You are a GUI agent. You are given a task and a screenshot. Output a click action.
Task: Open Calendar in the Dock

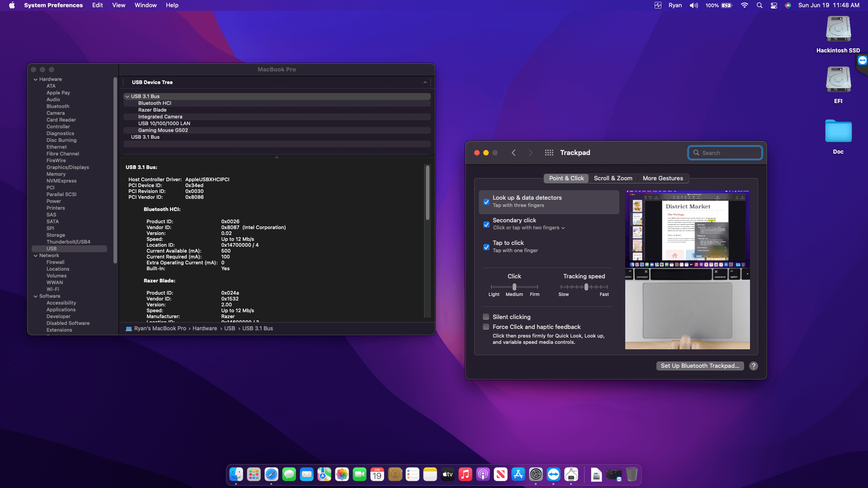tap(377, 474)
